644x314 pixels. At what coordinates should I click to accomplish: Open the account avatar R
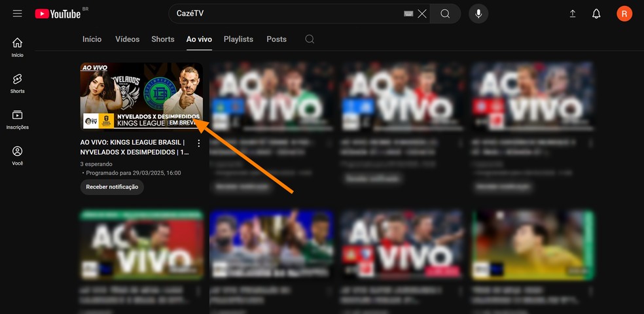(x=624, y=14)
